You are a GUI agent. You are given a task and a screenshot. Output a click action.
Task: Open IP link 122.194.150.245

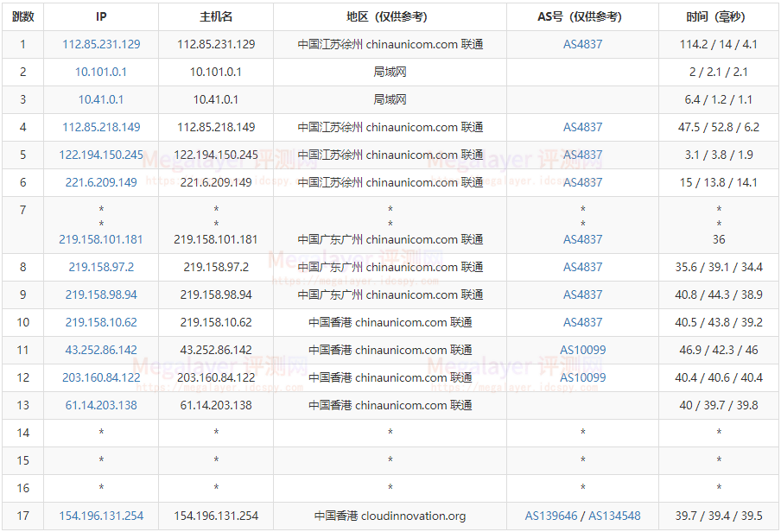click(101, 155)
